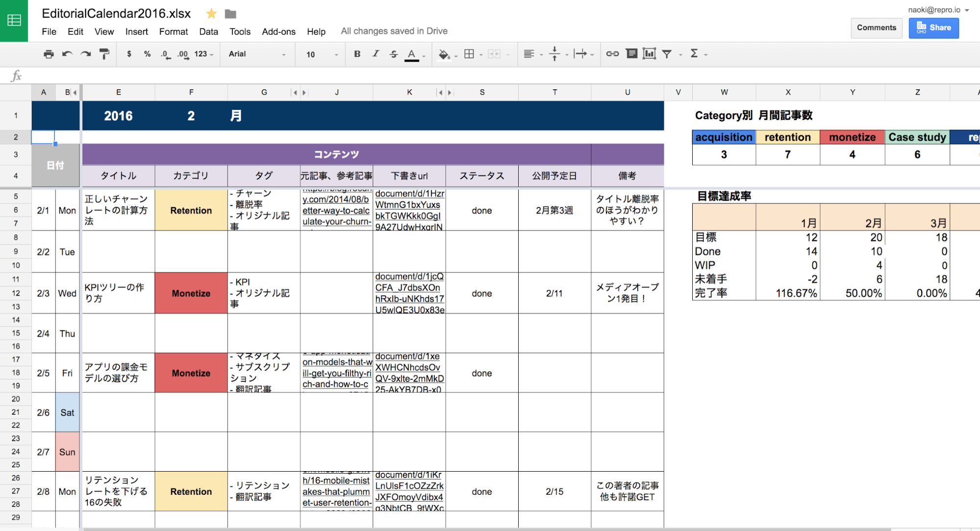Viewport: 980px width, 531px height.
Task: Format as percent
Action: pos(147,54)
